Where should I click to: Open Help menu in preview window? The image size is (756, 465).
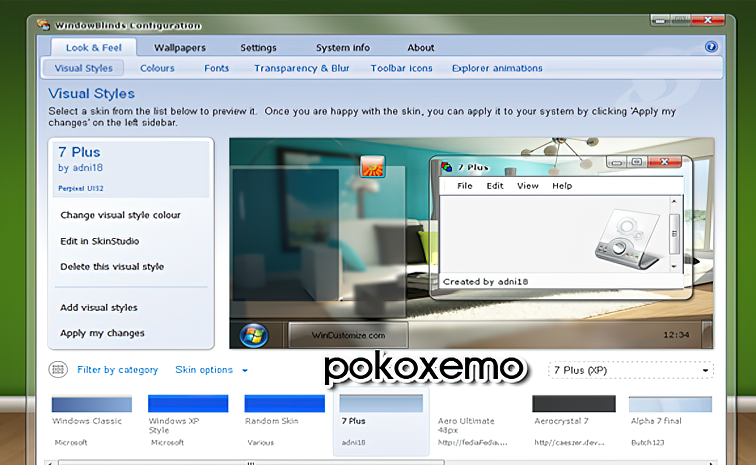coord(562,186)
